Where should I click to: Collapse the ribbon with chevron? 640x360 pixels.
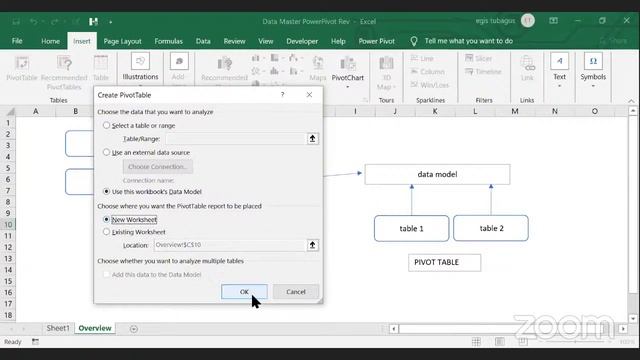coord(631,101)
